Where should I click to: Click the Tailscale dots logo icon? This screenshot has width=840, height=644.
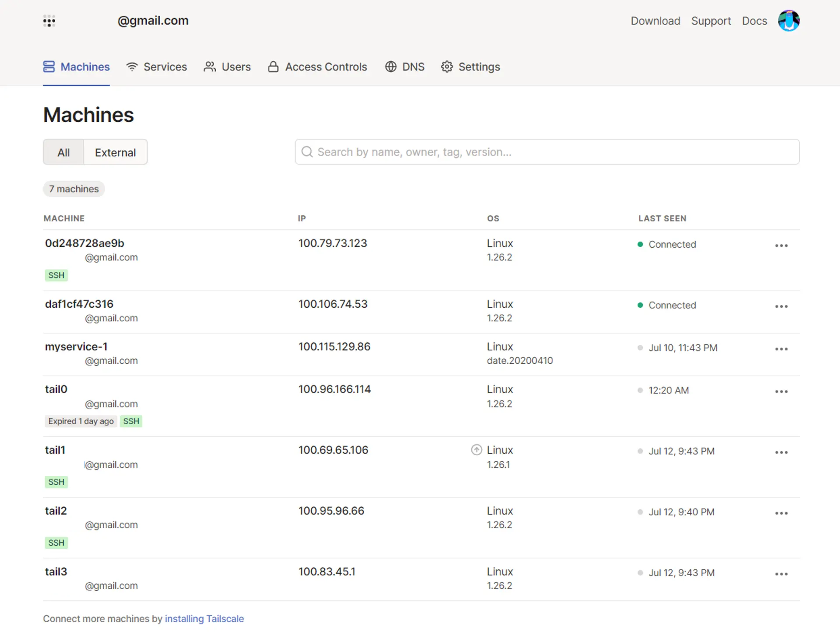tap(49, 21)
